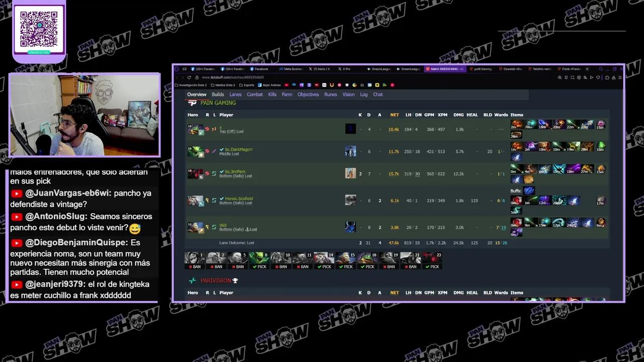This screenshot has height=362, width=644.
Task: Open the Overview tab on Dotabuff
Action: click(x=197, y=95)
